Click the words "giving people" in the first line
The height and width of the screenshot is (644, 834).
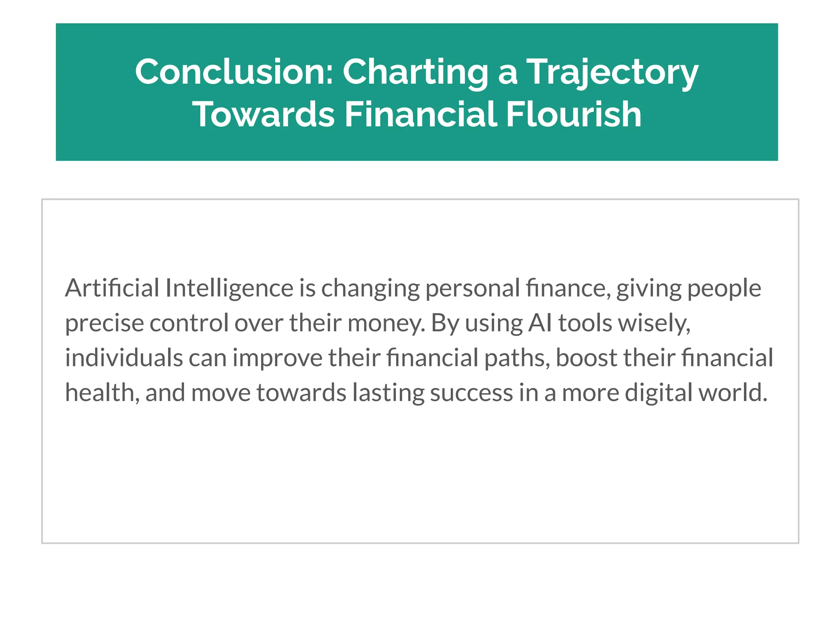(x=689, y=288)
